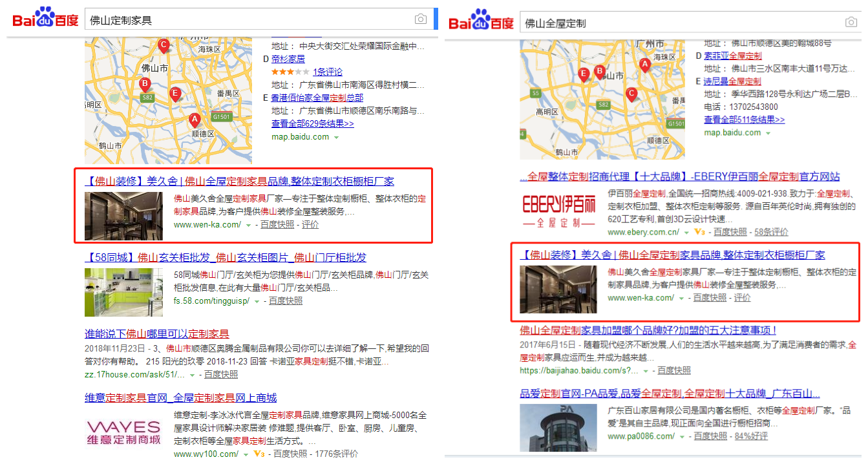Open 谁能说下佛山哪里可以定制家具 result
The width and height of the screenshot is (868, 464).
coord(157,334)
